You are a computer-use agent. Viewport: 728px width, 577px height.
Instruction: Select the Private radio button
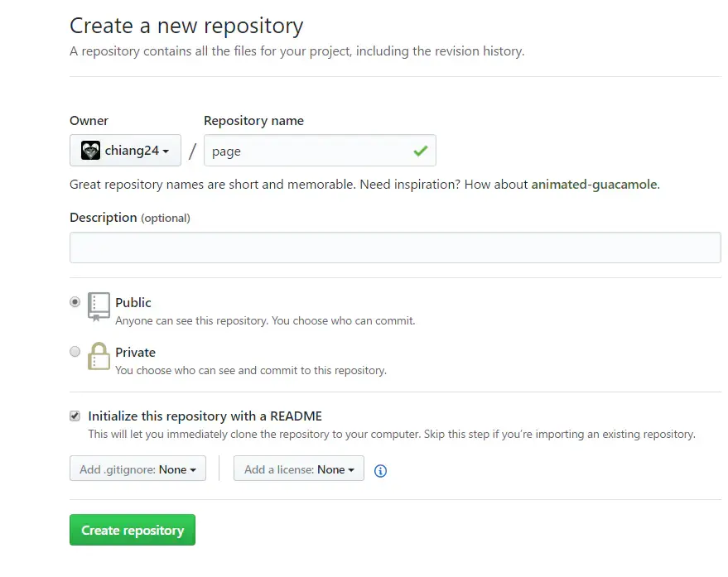tap(75, 352)
